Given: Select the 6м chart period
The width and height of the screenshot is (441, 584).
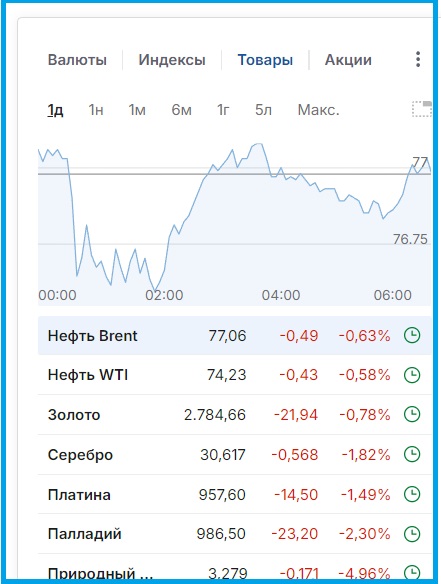Looking at the screenshot, I should (x=181, y=110).
